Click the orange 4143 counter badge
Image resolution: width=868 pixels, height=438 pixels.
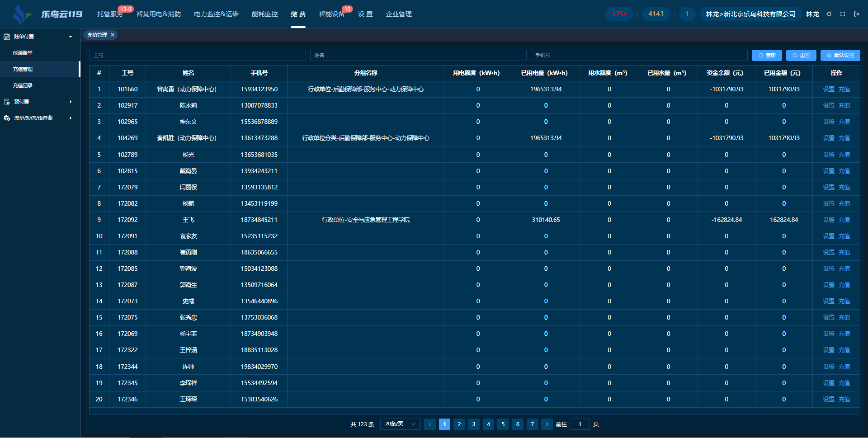(656, 14)
